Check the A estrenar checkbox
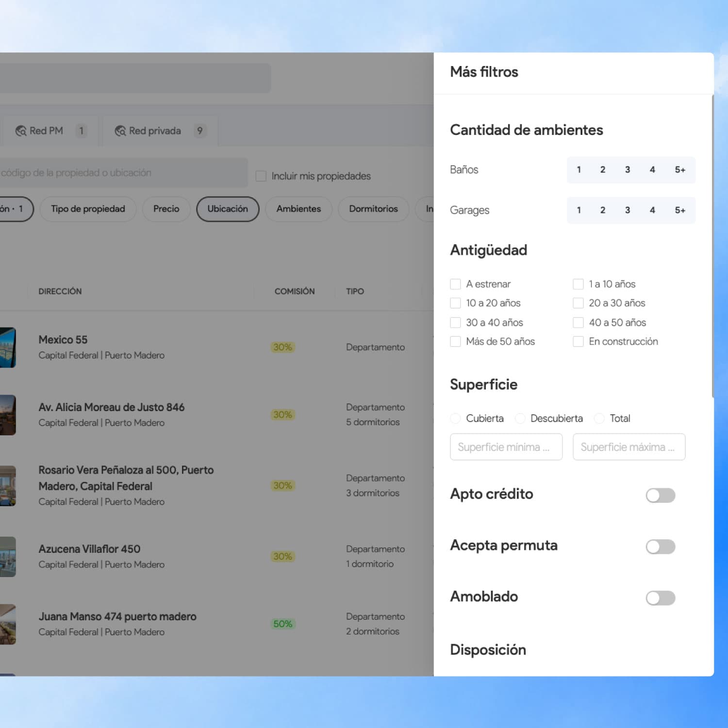The height and width of the screenshot is (728, 728). point(455,284)
